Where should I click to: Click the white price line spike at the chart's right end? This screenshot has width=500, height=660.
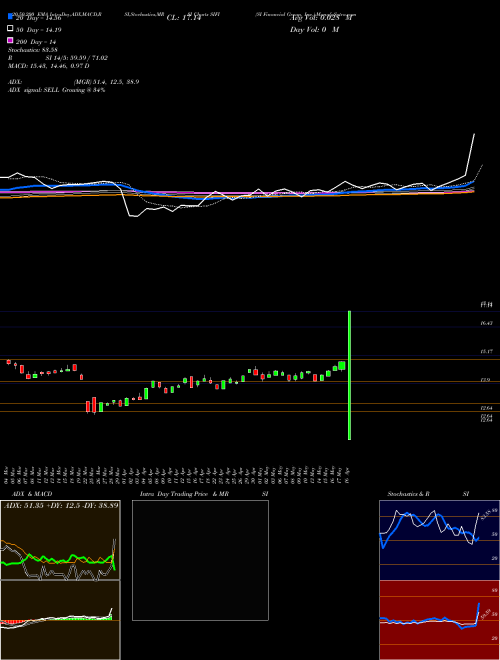[470, 154]
